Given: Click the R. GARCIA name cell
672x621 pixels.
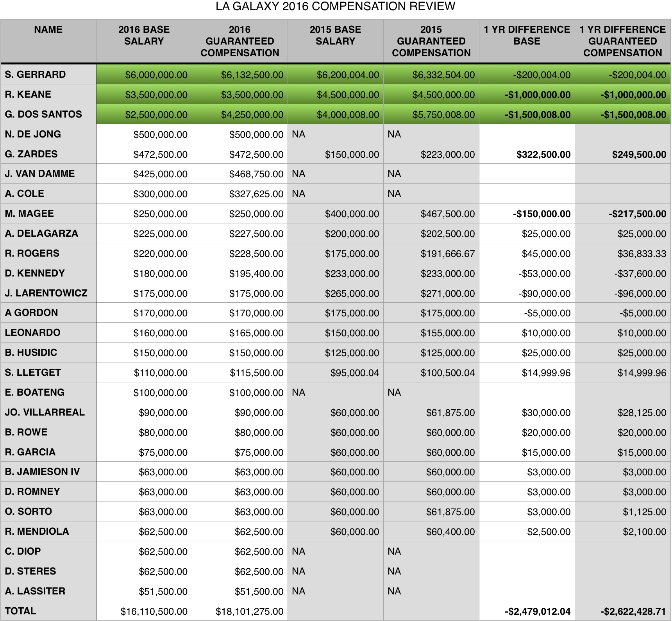Looking at the screenshot, I should click(48, 452).
